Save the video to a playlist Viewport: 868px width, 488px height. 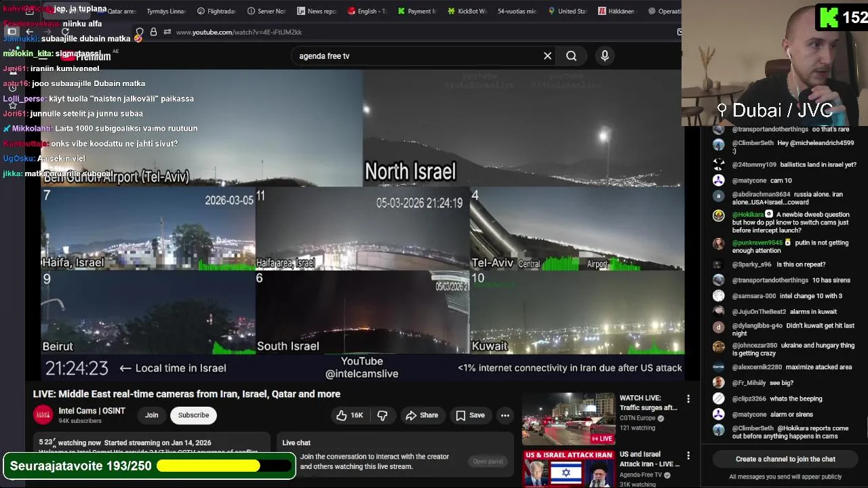(470, 415)
